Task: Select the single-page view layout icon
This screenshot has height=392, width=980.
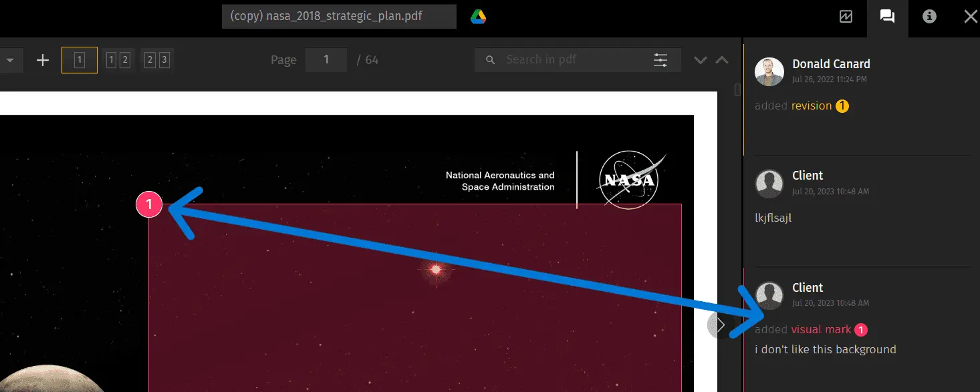Action: (x=79, y=59)
